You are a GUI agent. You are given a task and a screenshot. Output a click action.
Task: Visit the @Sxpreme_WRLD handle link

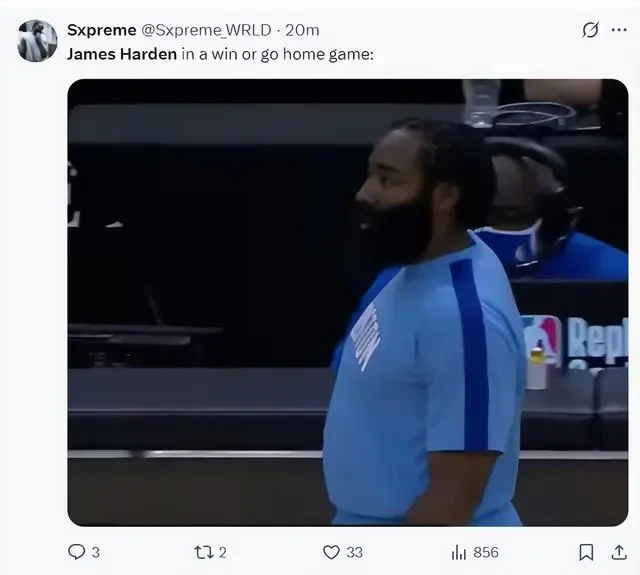(206, 30)
